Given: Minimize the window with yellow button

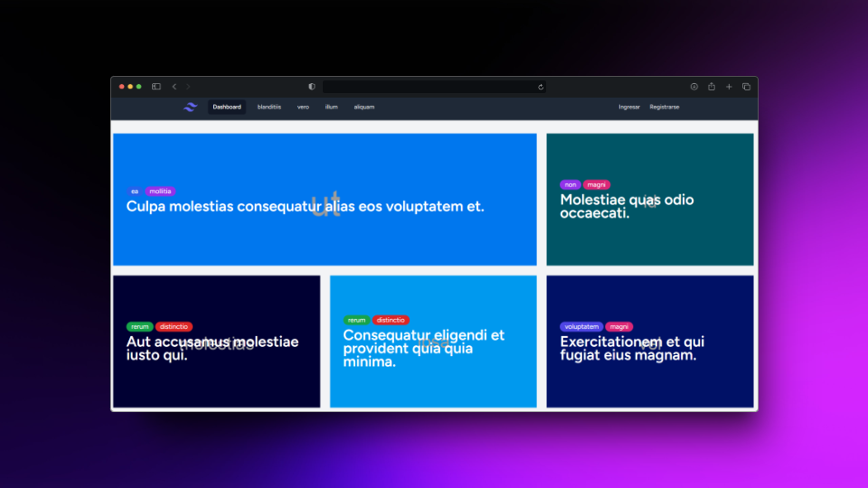Looking at the screenshot, I should click(x=130, y=87).
